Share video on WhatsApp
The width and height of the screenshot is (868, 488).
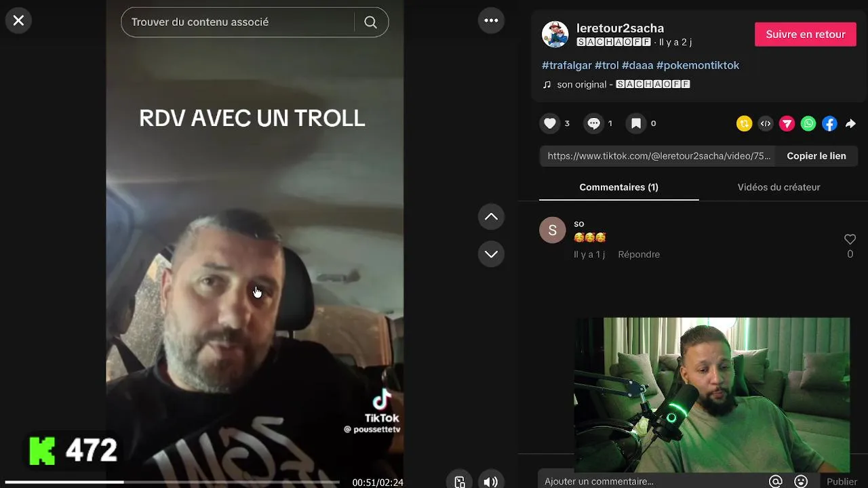808,123
